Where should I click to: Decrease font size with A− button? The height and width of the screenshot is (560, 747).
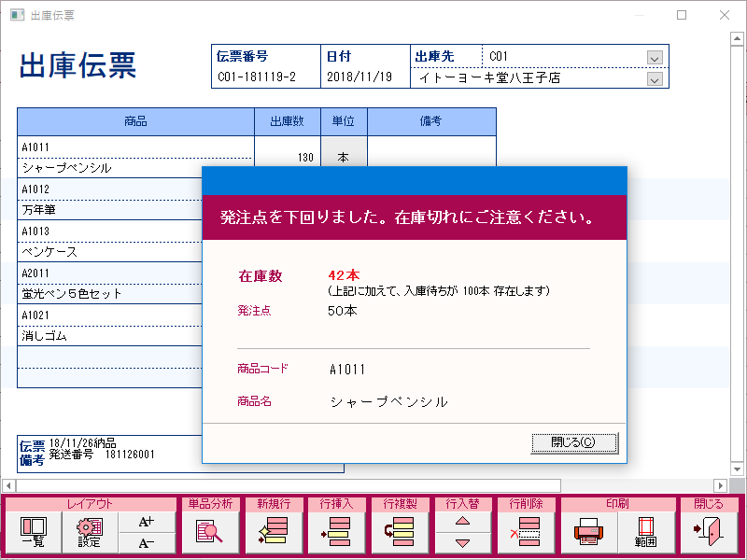(146, 543)
